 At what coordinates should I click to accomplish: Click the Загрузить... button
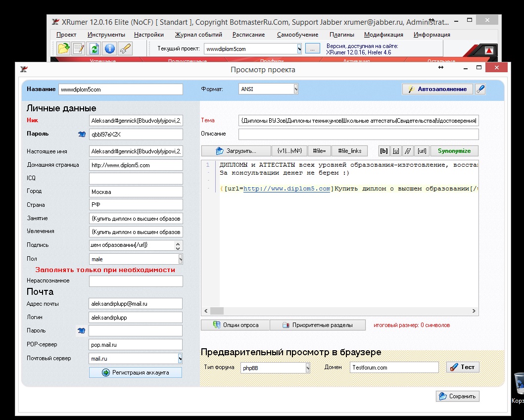[236, 151]
